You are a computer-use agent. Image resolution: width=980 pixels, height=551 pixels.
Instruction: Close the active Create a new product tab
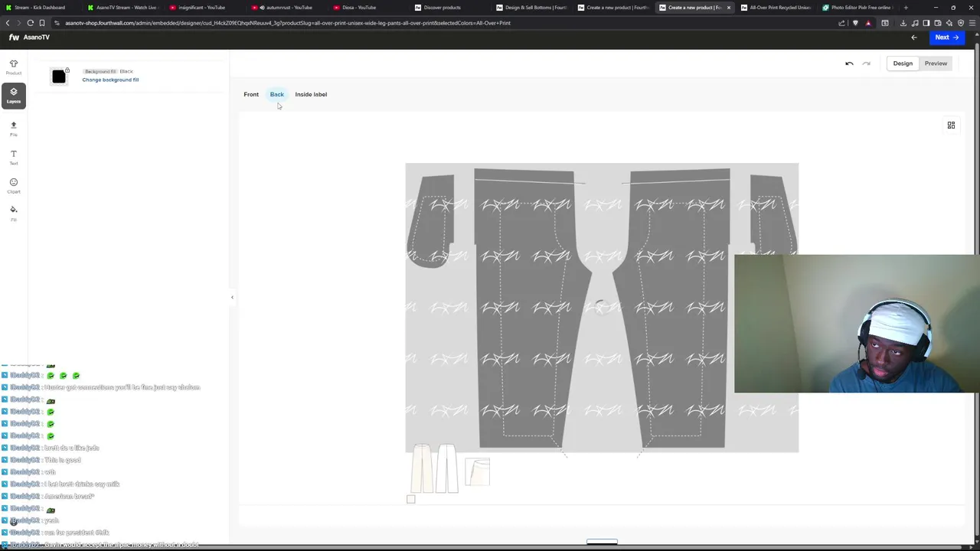tap(728, 8)
